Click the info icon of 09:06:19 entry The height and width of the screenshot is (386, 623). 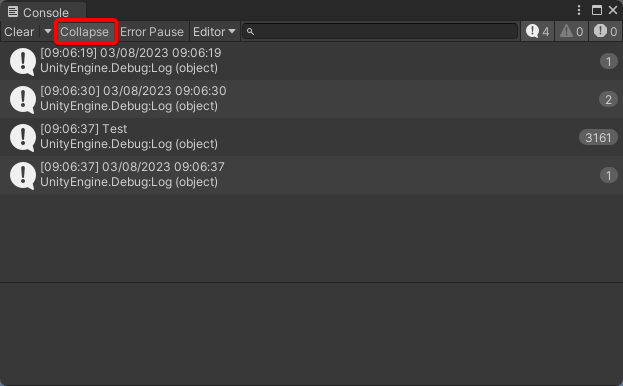tap(23, 62)
